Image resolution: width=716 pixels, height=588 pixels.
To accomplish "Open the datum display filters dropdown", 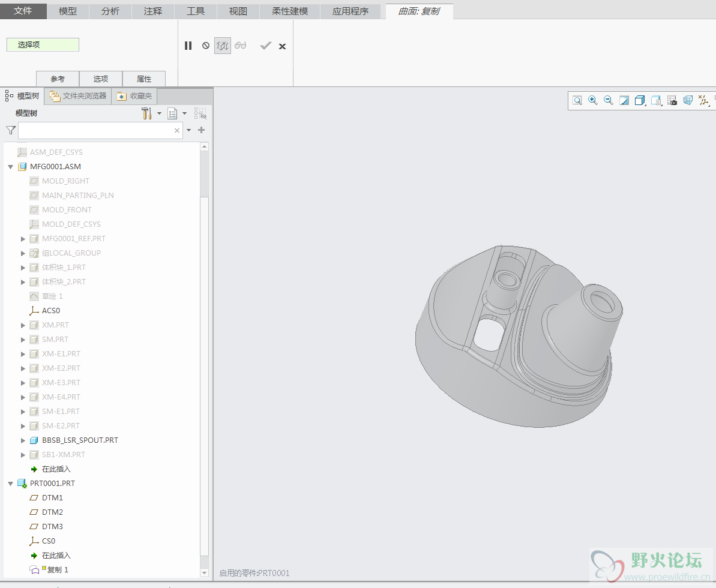I will pyautogui.click(x=703, y=100).
